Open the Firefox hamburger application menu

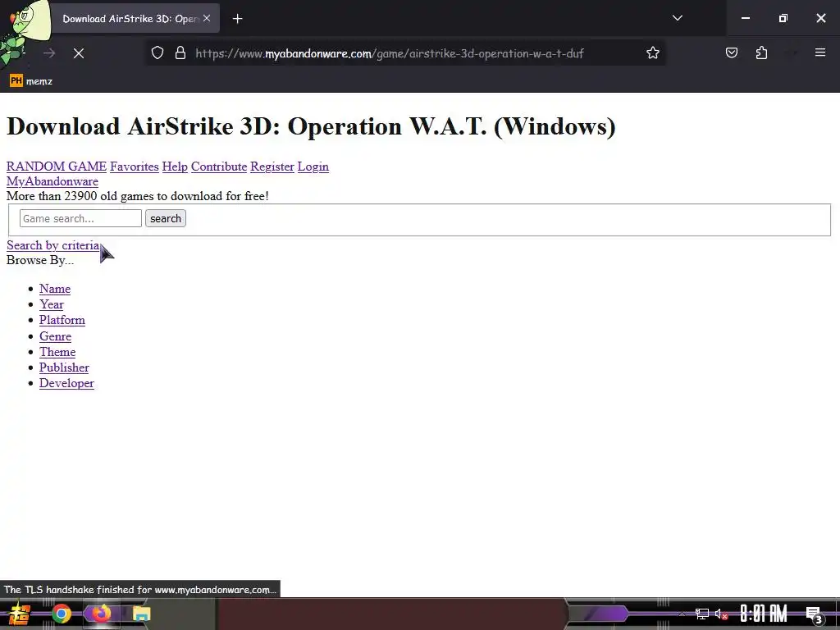[x=820, y=52]
